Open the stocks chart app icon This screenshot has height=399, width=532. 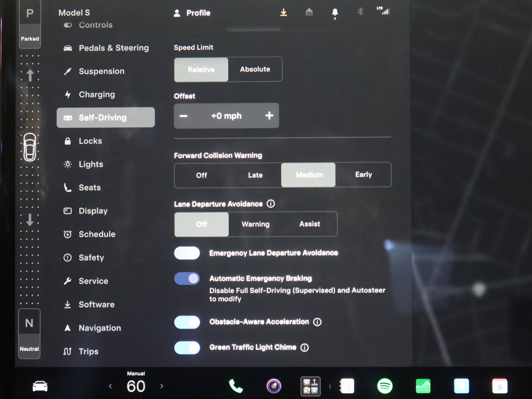pos(423,386)
